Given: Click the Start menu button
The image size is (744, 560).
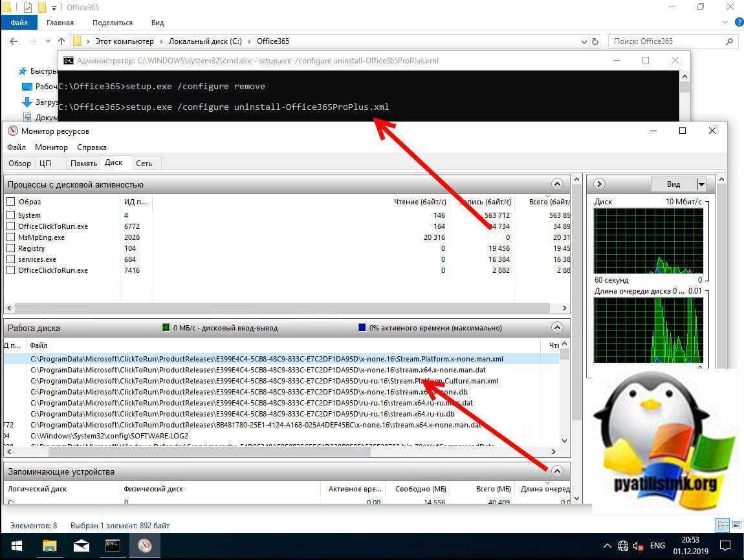Looking at the screenshot, I should pyautogui.click(x=16, y=545).
